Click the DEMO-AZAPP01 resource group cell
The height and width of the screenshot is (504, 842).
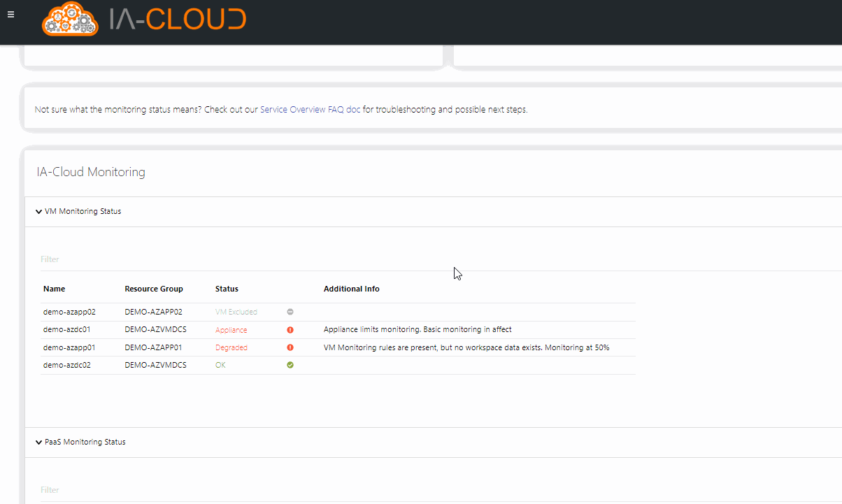153,347
